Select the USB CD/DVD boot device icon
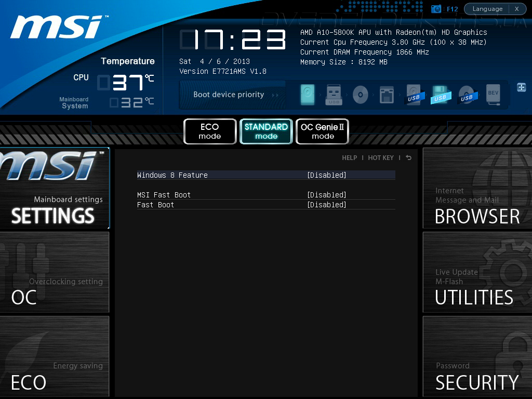 [x=467, y=95]
